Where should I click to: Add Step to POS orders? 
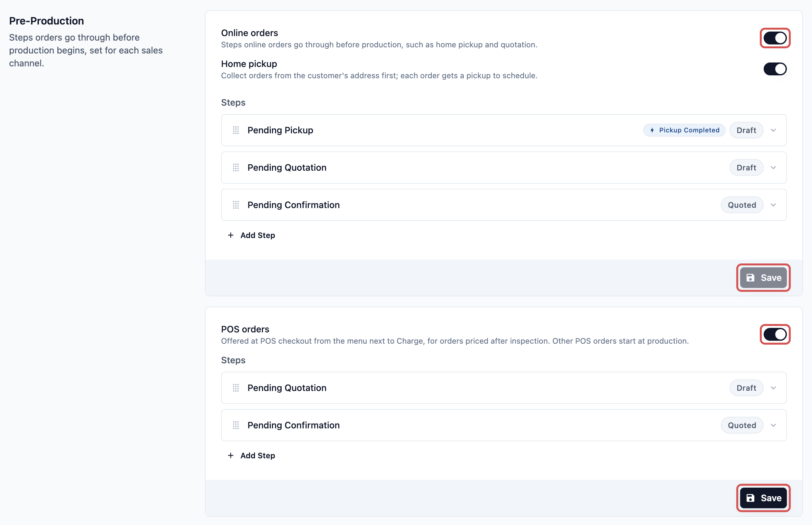point(251,455)
